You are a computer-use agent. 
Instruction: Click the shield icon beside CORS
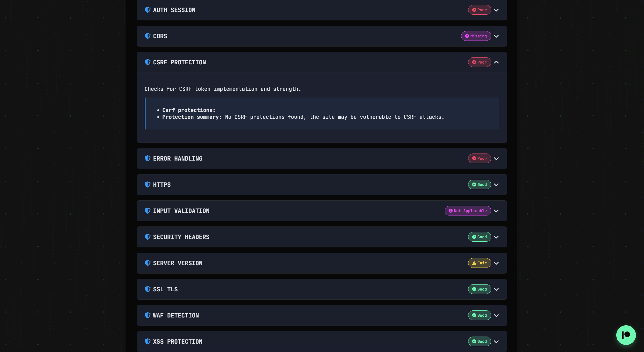click(147, 36)
